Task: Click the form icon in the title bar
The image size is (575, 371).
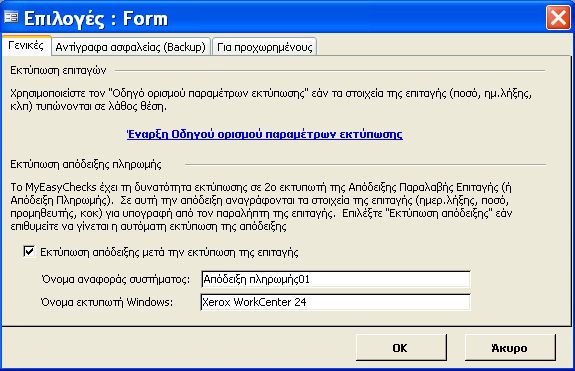Action: tap(11, 17)
